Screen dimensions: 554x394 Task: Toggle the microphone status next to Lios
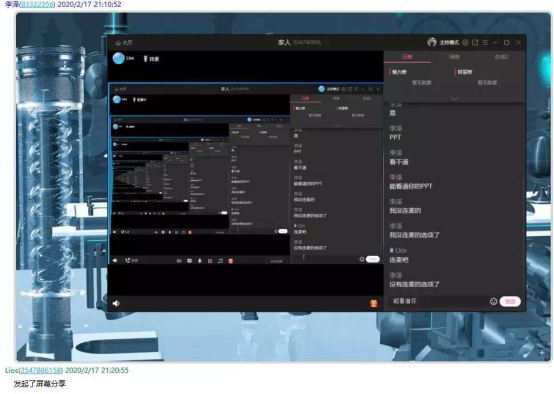click(x=151, y=59)
